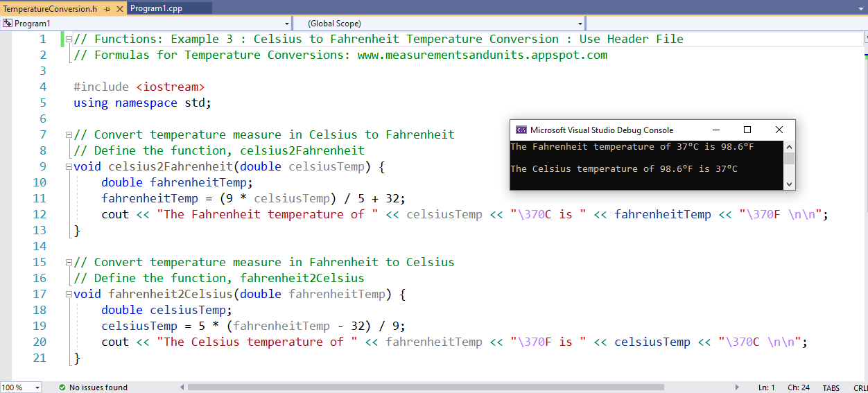Close the TemperatureConversion.h tab
Image resolution: width=868 pixels, height=393 pixels.
tap(119, 9)
